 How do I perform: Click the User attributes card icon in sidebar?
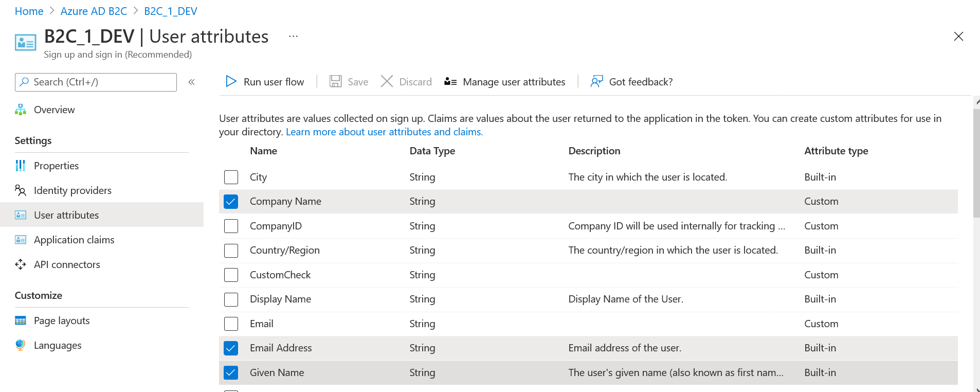(x=21, y=215)
